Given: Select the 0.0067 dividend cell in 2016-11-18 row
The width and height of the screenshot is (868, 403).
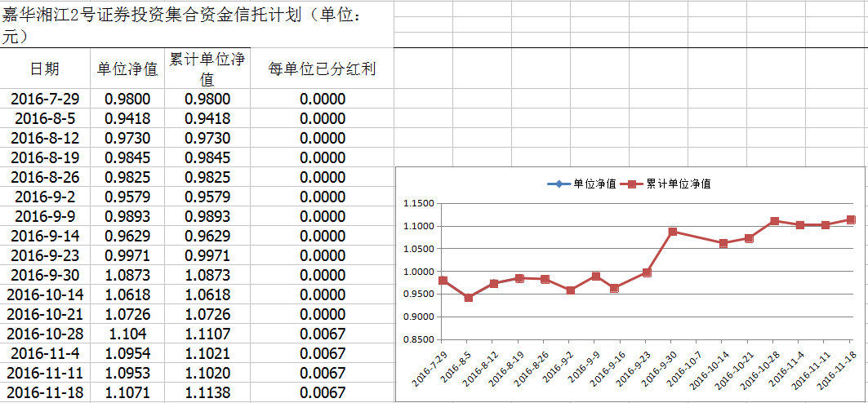Looking at the screenshot, I should click(322, 393).
